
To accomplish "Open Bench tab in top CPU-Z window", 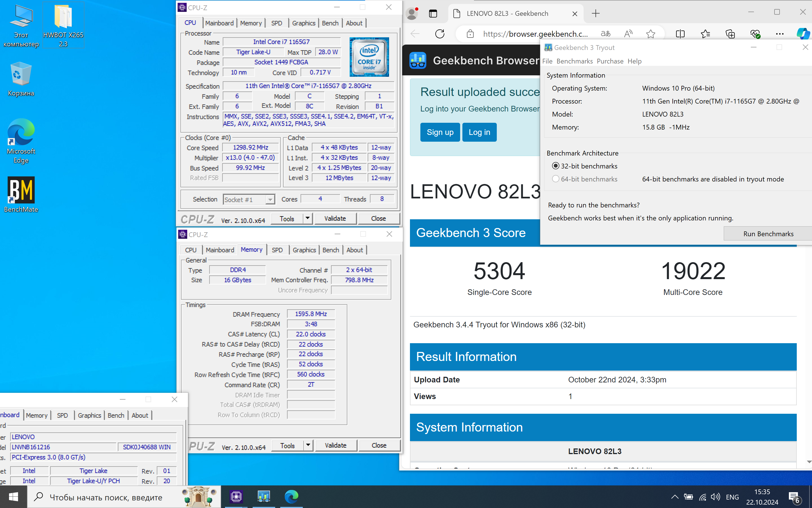I will [x=330, y=23].
